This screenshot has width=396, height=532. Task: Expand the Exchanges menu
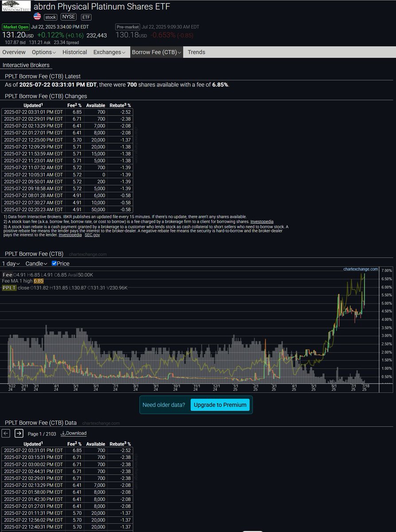click(x=110, y=52)
